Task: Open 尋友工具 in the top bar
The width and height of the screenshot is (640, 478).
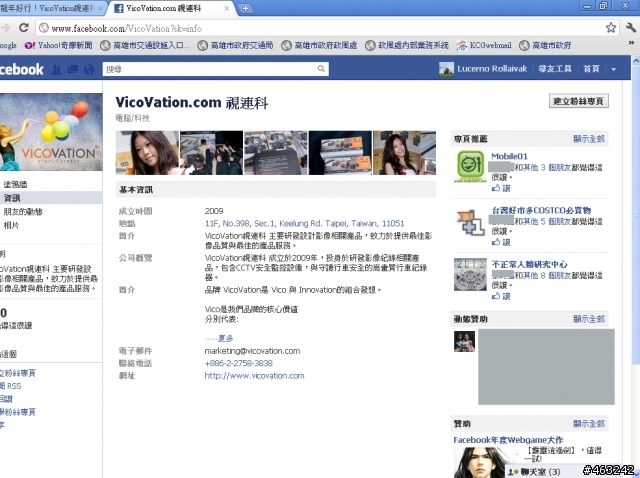Action: tap(555, 69)
